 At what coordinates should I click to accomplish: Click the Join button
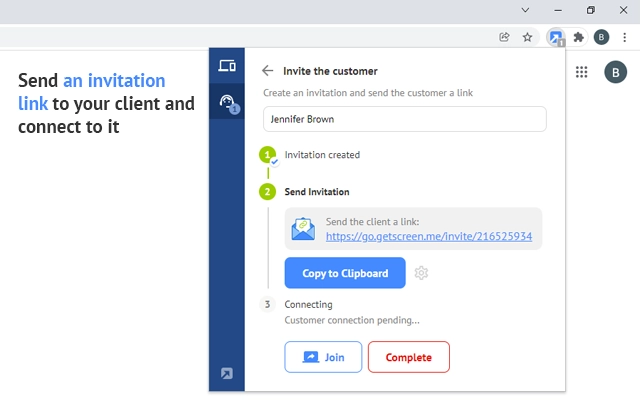323,357
